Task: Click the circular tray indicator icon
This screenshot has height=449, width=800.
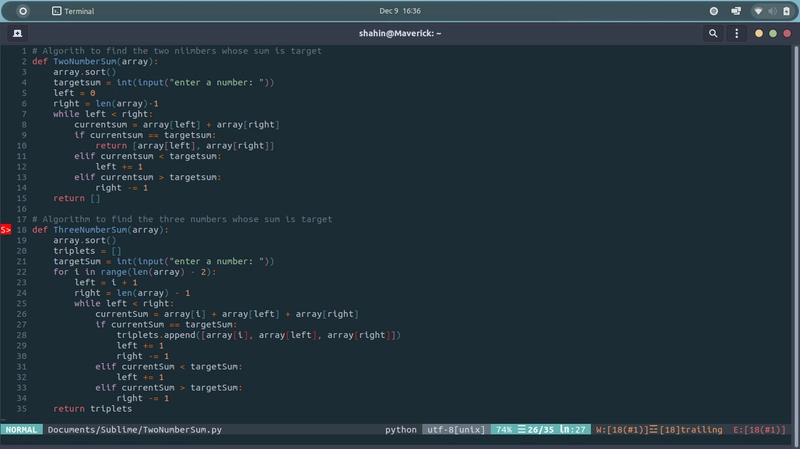Action: [714, 10]
